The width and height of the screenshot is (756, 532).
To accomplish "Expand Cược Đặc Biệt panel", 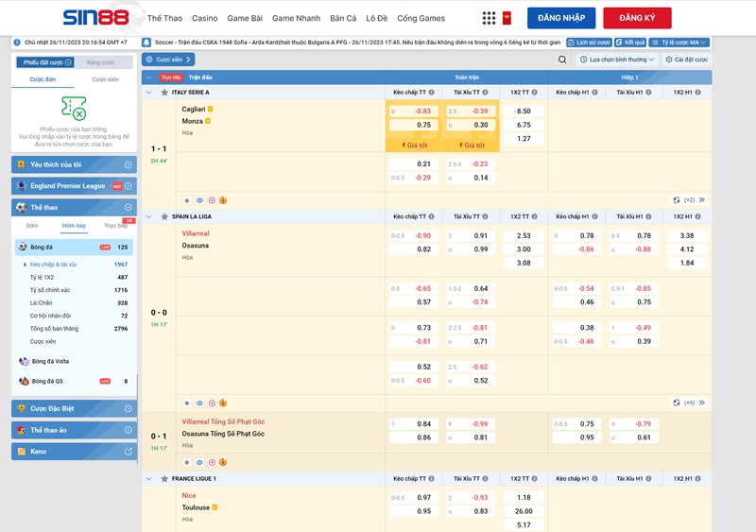I will click(x=74, y=408).
